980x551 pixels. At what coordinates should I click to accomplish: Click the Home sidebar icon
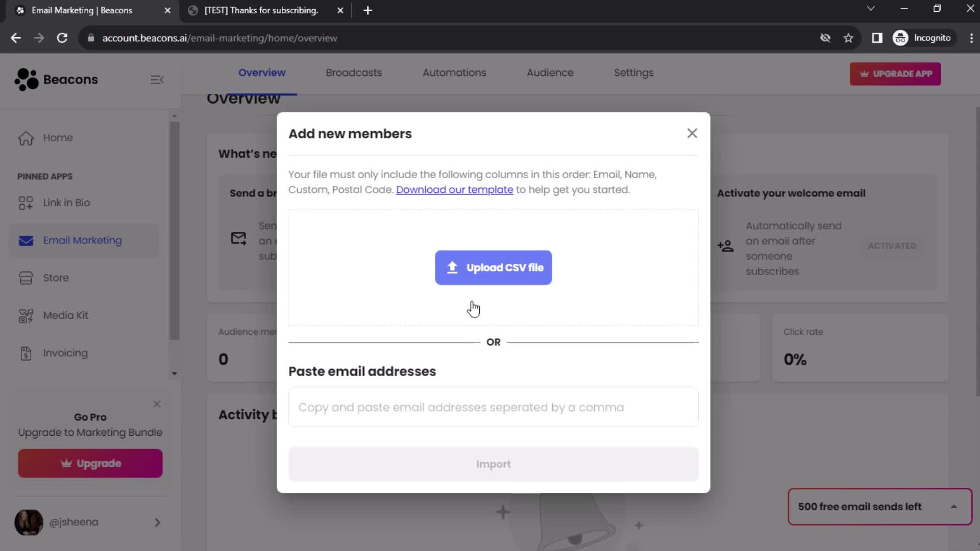(x=26, y=137)
